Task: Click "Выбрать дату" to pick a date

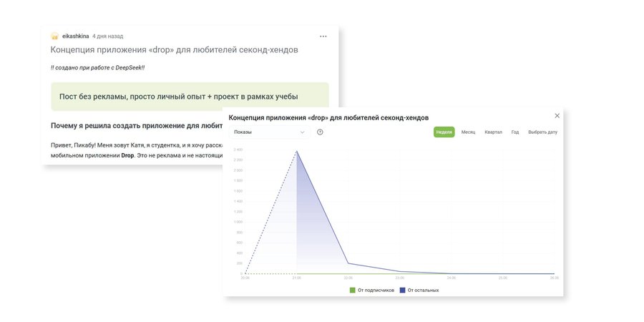Action: point(542,132)
